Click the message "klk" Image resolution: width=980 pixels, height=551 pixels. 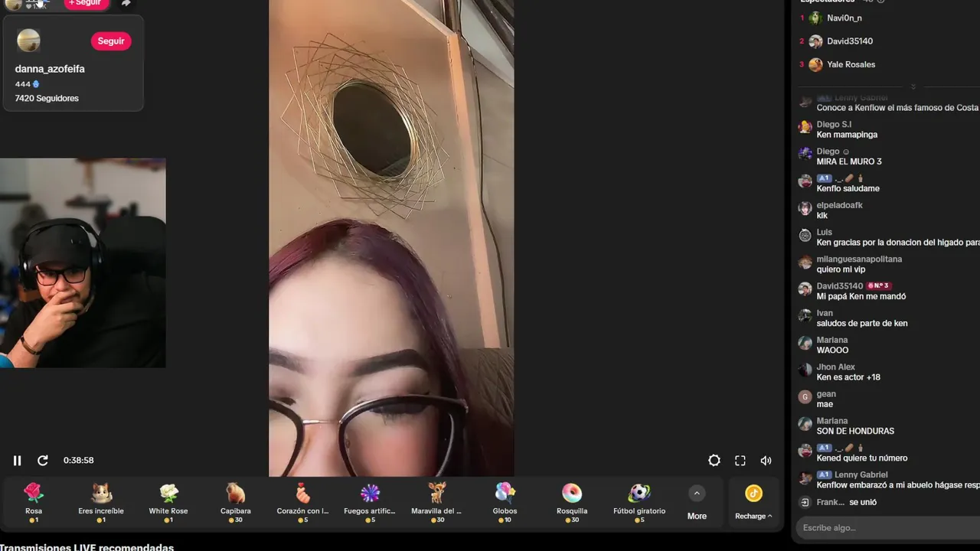click(822, 215)
